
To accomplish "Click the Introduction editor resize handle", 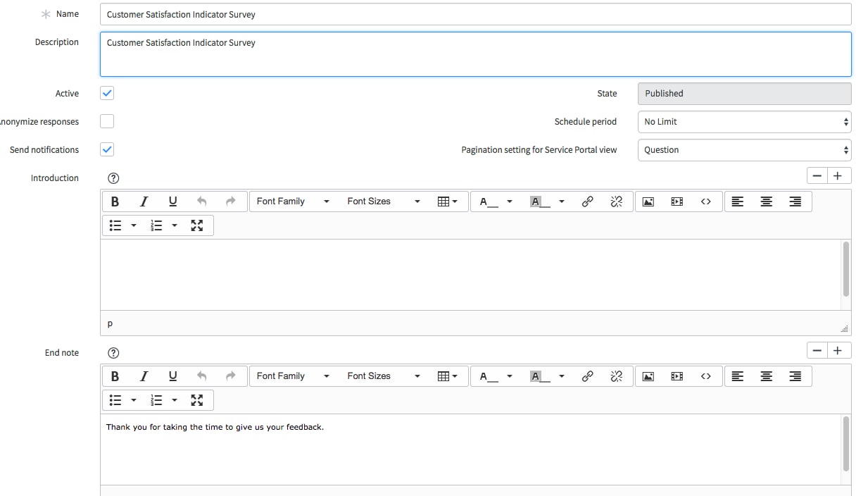I will [x=844, y=328].
